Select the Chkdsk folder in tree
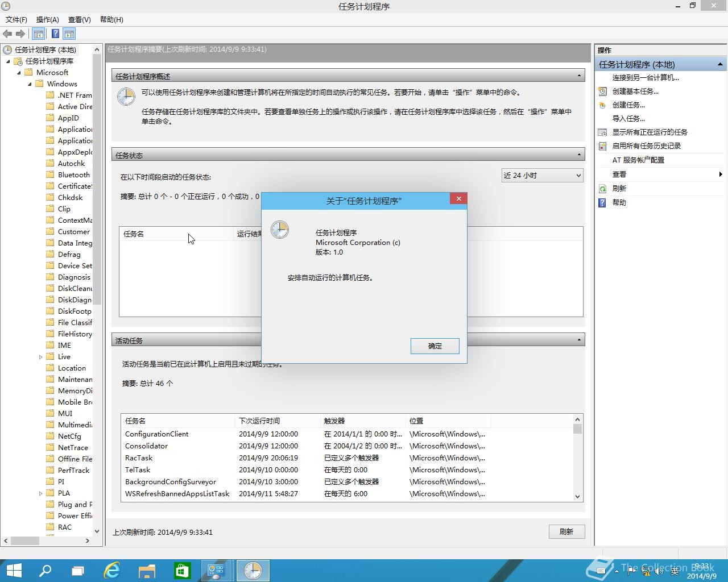This screenshot has height=582, width=728. click(x=70, y=197)
